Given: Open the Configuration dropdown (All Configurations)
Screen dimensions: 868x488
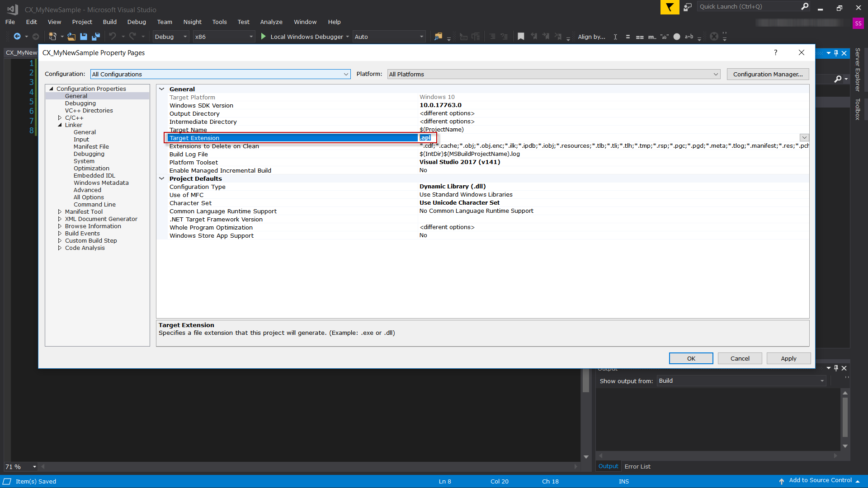Looking at the screenshot, I should pos(220,74).
